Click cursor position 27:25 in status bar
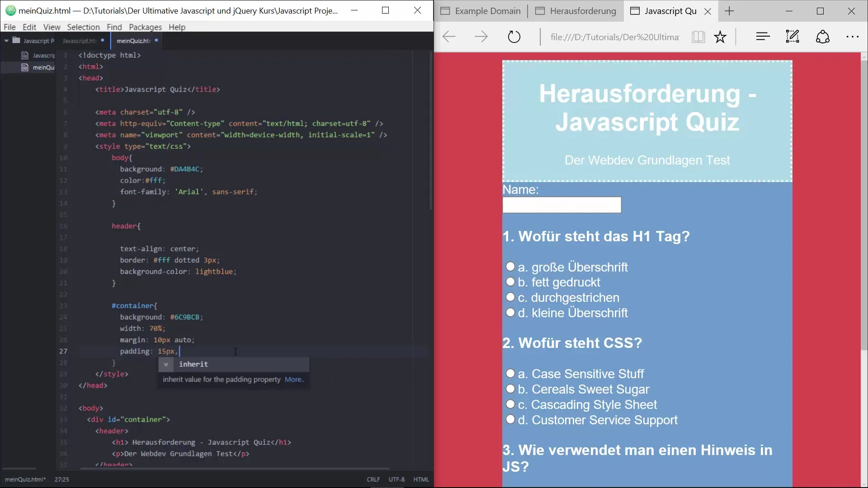The height and width of the screenshot is (488, 868). [x=61, y=479]
